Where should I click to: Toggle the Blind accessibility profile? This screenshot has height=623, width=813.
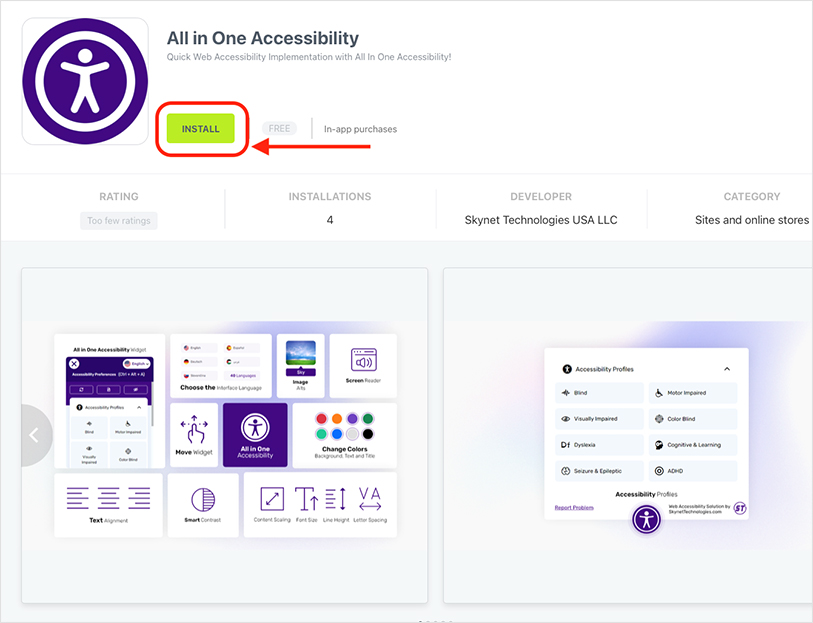600,393
